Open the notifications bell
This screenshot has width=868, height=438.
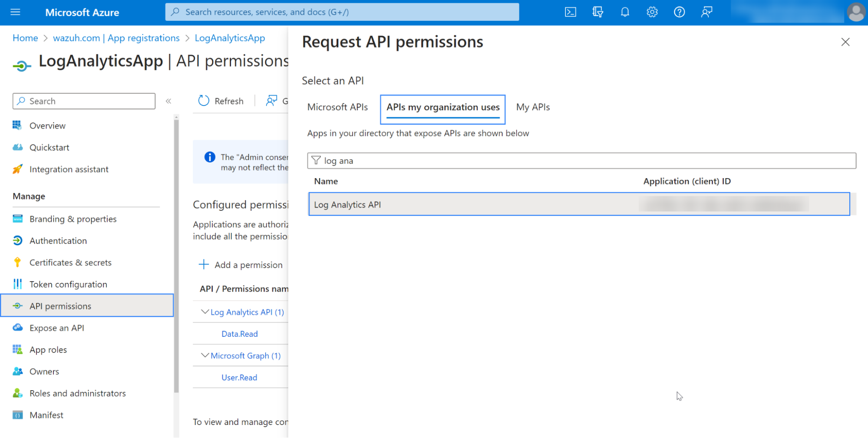pos(625,12)
